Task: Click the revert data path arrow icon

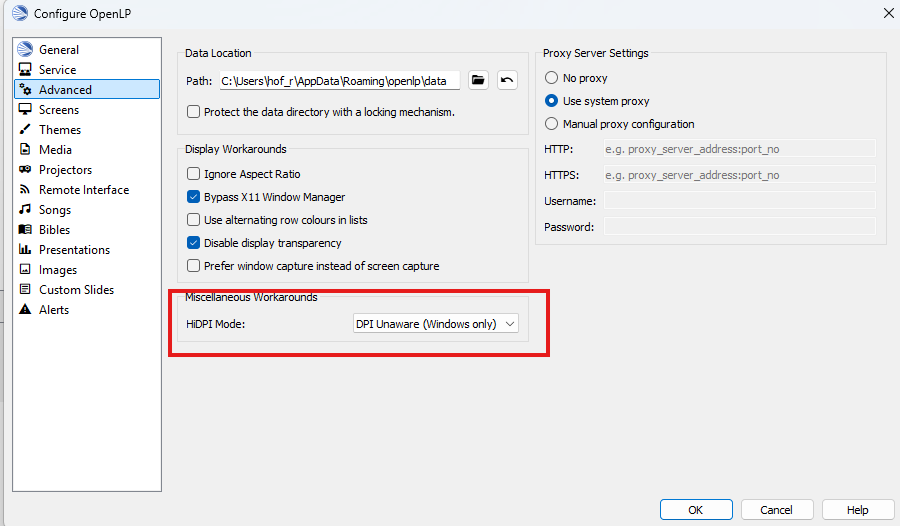Action: coord(507,81)
